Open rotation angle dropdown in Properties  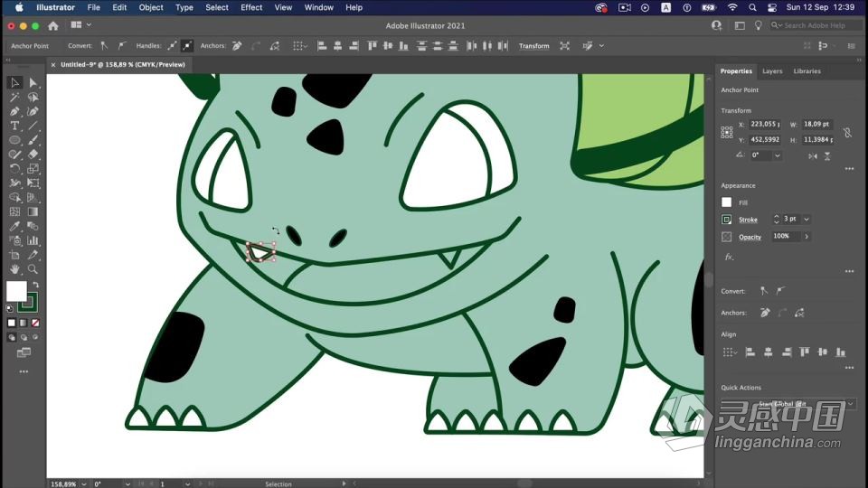click(778, 155)
